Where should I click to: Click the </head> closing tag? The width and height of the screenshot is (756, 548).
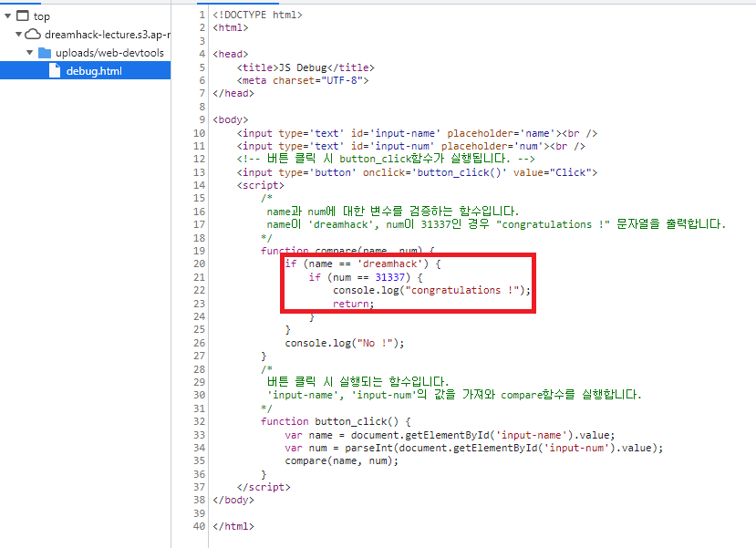click(x=233, y=93)
